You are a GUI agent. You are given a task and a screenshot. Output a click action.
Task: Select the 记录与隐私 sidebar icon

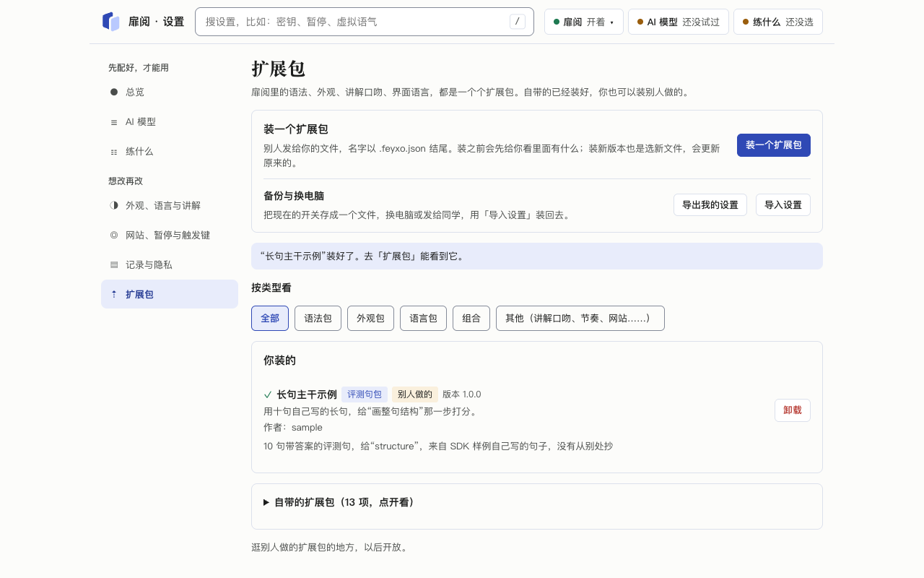point(114,264)
